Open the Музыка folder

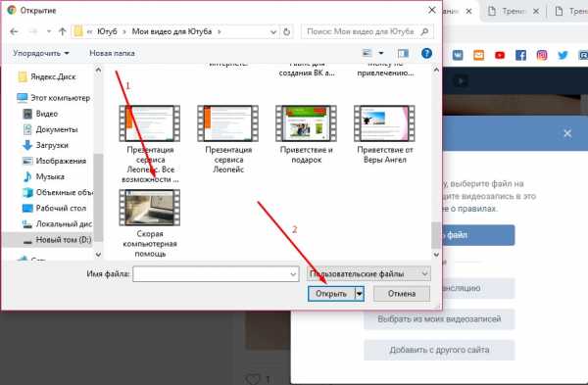pyautogui.click(x=43, y=177)
